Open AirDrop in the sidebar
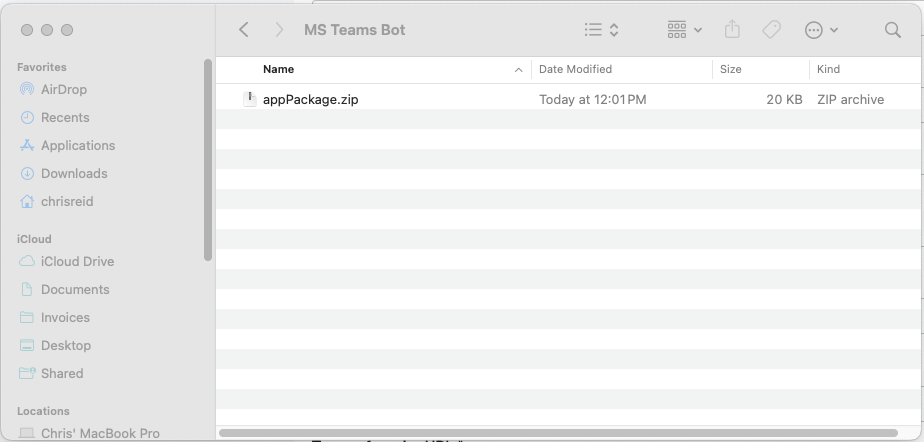The image size is (924, 442). 64,90
